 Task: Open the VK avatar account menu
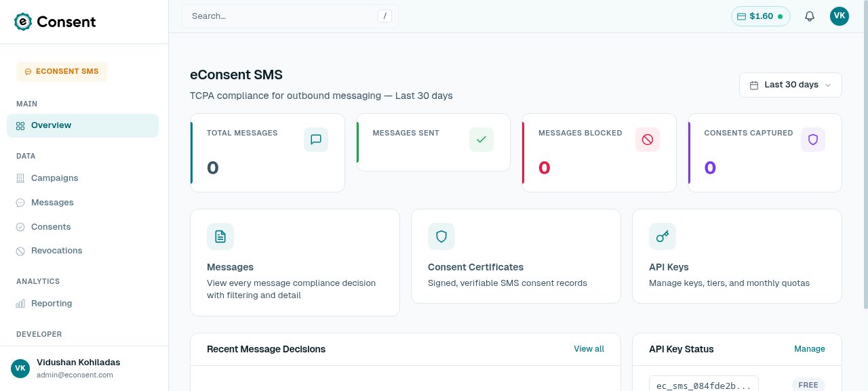839,16
